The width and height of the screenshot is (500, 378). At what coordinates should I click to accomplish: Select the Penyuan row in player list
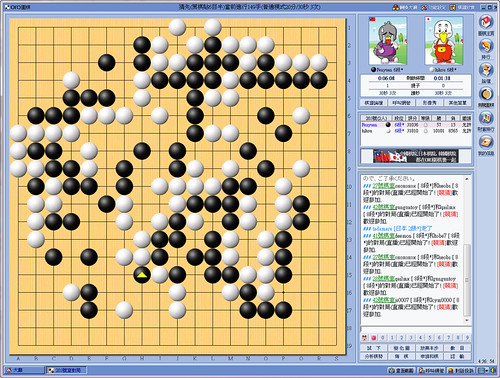(416, 125)
